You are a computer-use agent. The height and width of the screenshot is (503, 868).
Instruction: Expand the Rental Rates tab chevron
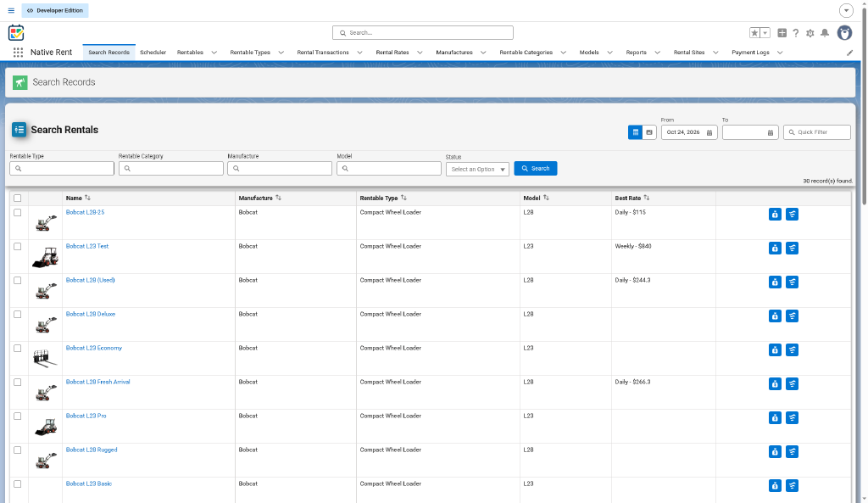click(420, 53)
